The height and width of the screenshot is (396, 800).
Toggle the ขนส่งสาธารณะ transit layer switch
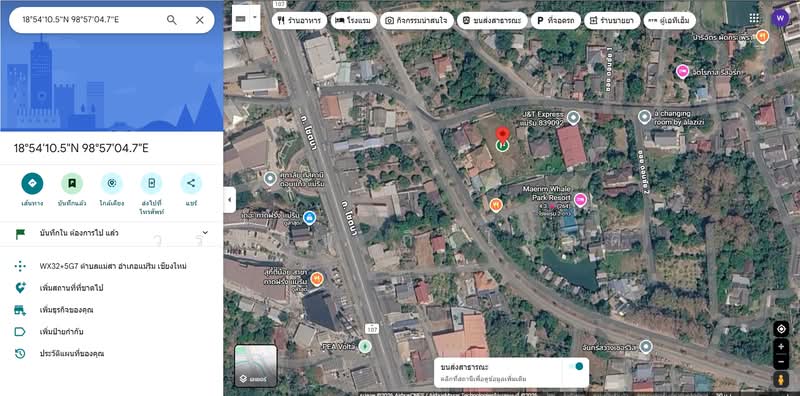tap(576, 366)
